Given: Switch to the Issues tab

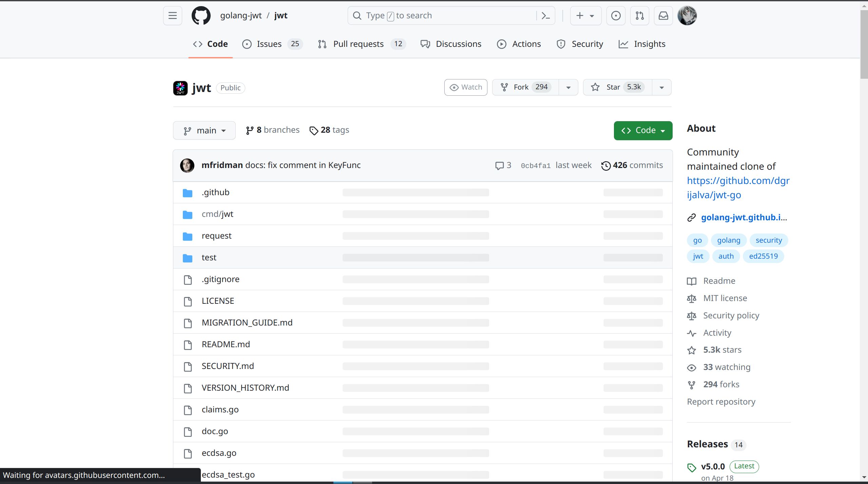Looking at the screenshot, I should click(272, 44).
